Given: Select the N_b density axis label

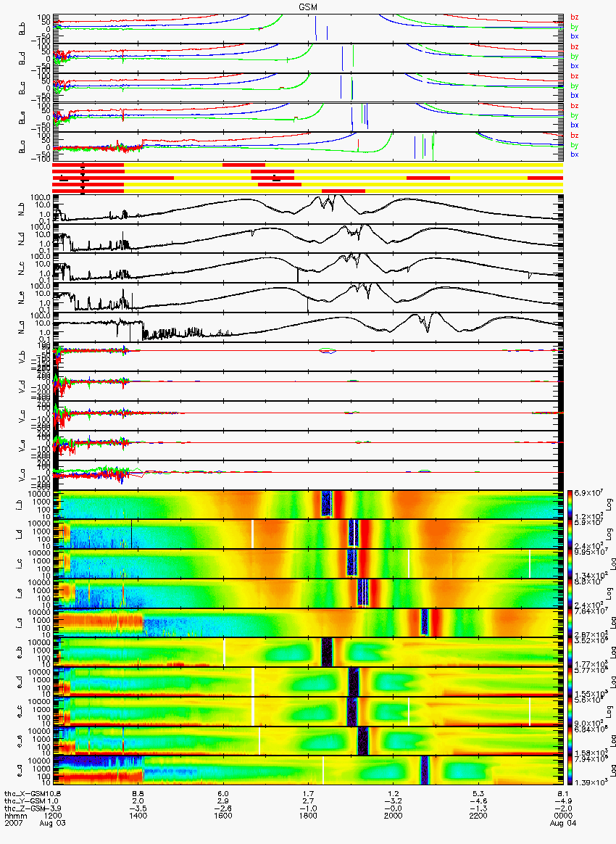Looking at the screenshot, I should [22, 209].
